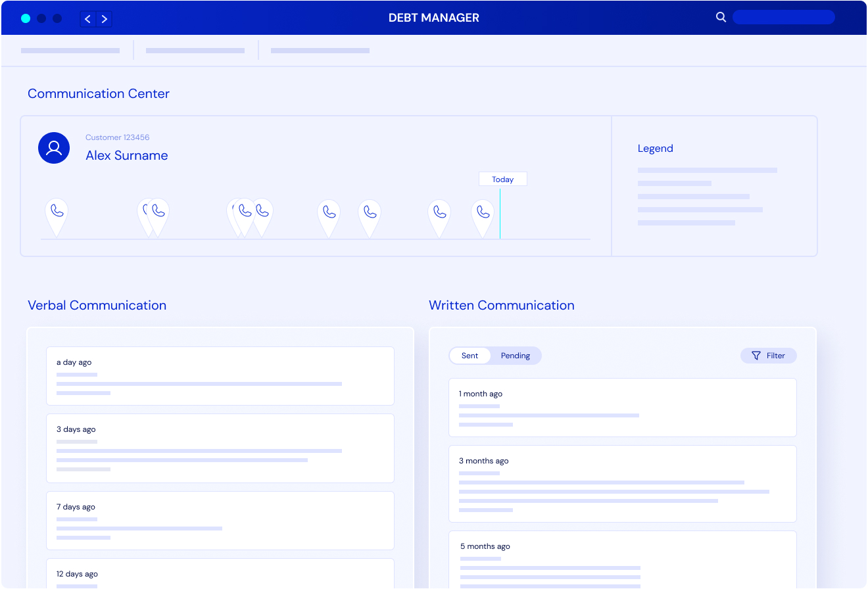Open the Filter button in Written Communication

click(769, 356)
